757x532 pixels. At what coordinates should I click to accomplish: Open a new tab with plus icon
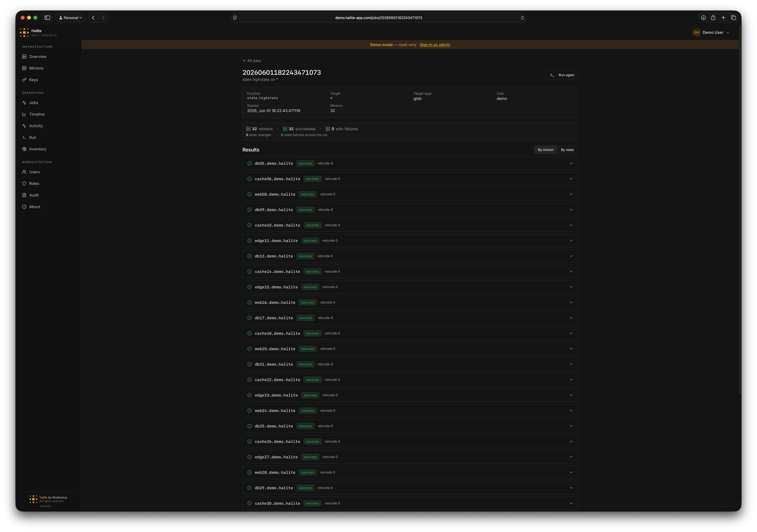[723, 18]
